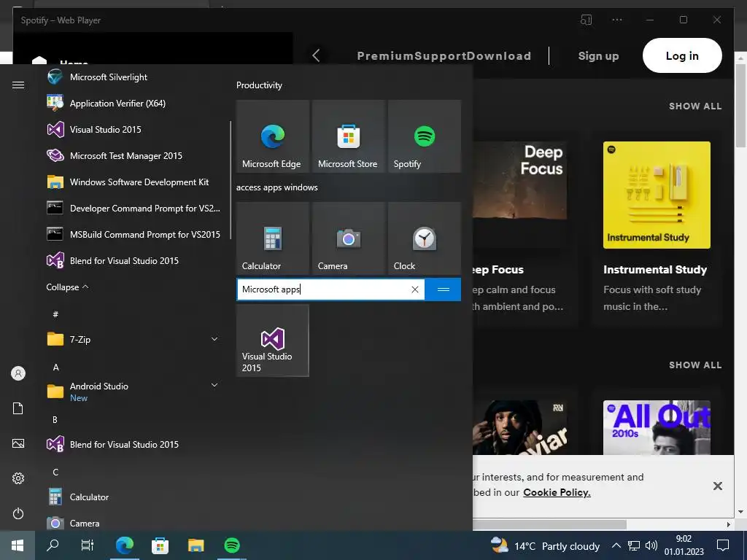The image size is (747, 560).
Task: Open the Calculator tile
Action: click(x=273, y=238)
